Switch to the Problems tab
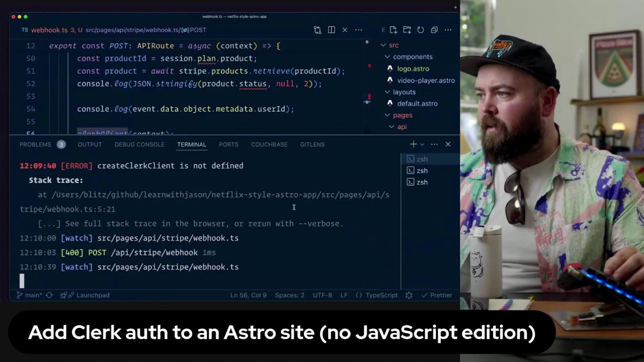The height and width of the screenshot is (362, 644). pos(35,144)
